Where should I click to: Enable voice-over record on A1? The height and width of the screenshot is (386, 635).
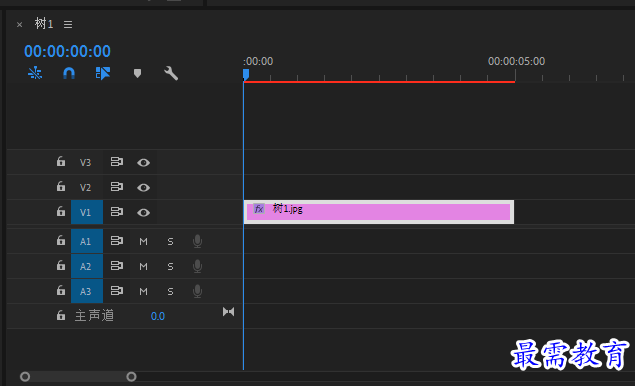point(197,241)
